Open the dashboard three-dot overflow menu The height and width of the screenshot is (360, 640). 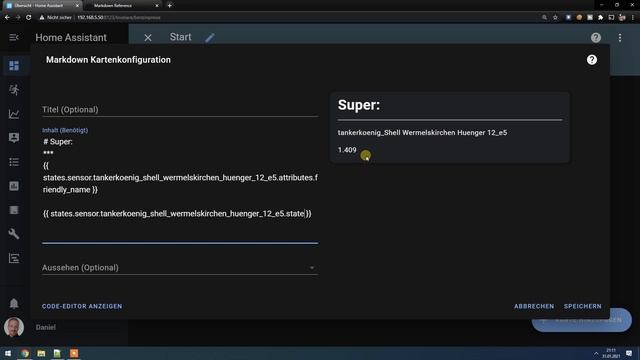pos(620,38)
